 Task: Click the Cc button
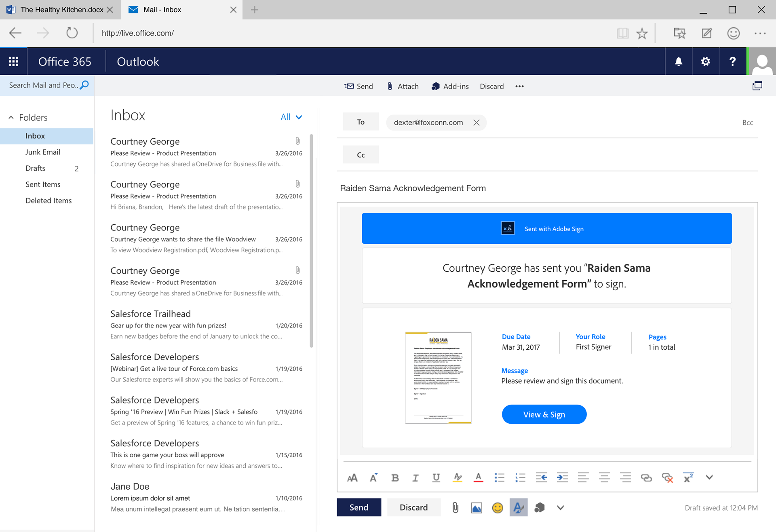[x=361, y=155]
